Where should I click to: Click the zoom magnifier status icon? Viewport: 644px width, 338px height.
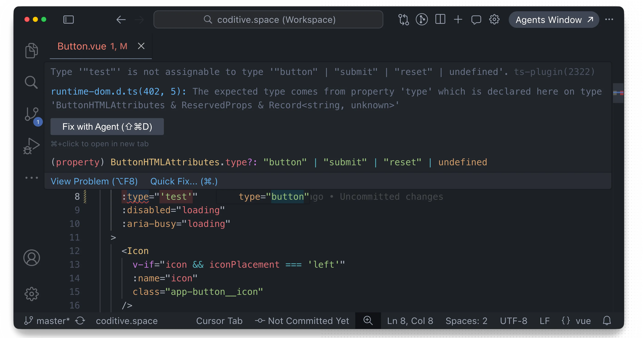(x=368, y=321)
